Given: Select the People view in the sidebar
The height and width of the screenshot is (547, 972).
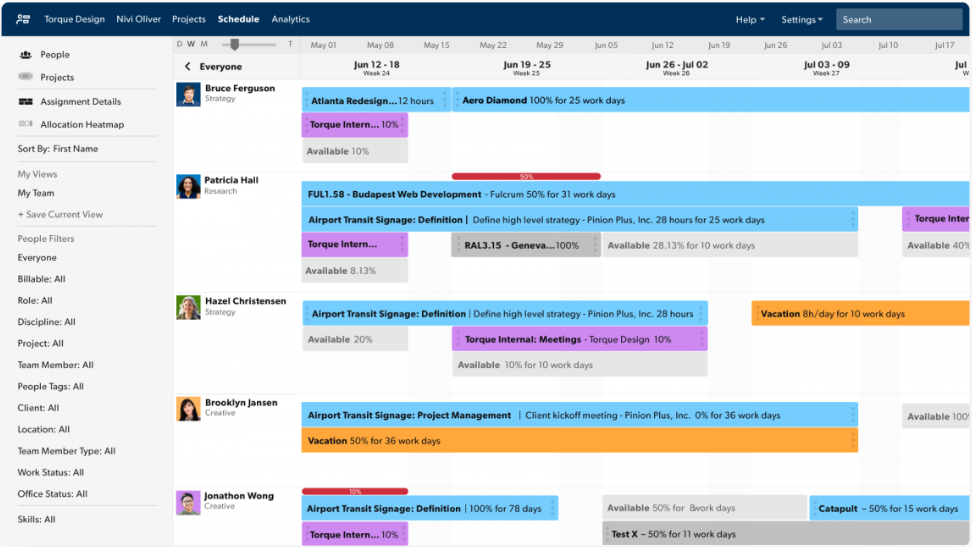Looking at the screenshot, I should 55,55.
